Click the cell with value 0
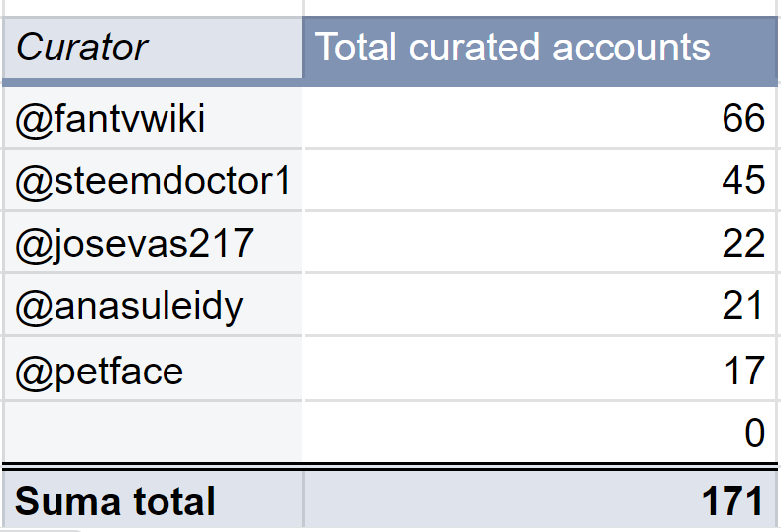This screenshot has width=781, height=532. pyautogui.click(x=540, y=432)
